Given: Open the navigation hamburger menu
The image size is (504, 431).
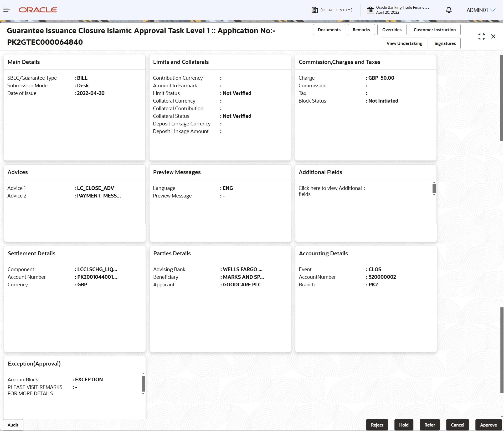Looking at the screenshot, I should tap(7, 10).
